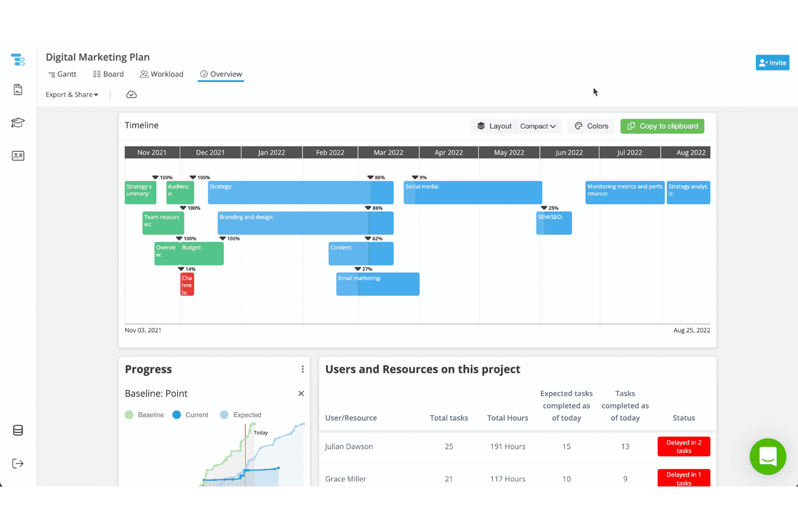This screenshot has height=532, width=798.
Task: Toggle the Baseline legend series
Action: pos(145,415)
